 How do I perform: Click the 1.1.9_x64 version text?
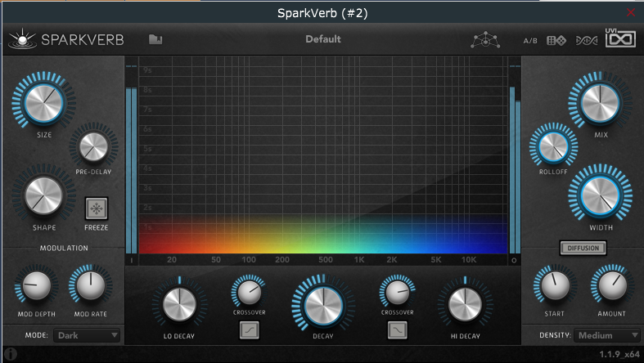pyautogui.click(x=619, y=354)
